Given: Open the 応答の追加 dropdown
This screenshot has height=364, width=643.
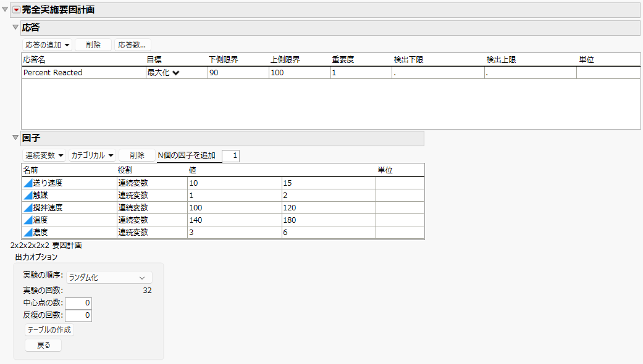Looking at the screenshot, I should (x=47, y=44).
